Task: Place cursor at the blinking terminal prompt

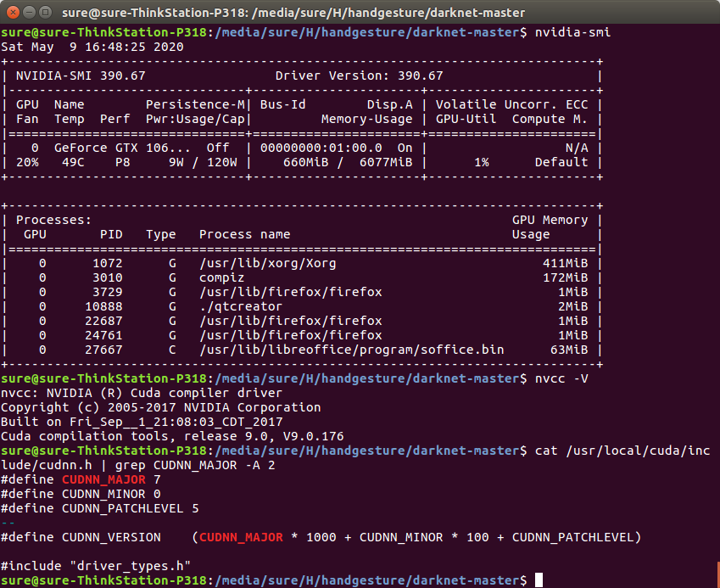Action: click(538, 579)
